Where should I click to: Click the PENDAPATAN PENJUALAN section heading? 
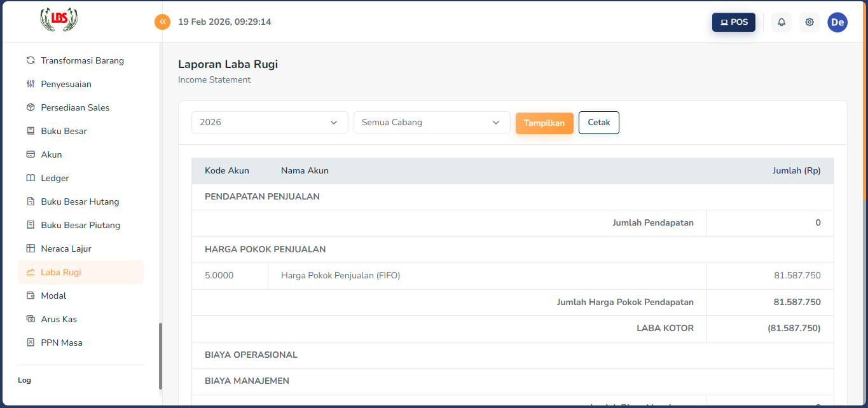(x=262, y=197)
